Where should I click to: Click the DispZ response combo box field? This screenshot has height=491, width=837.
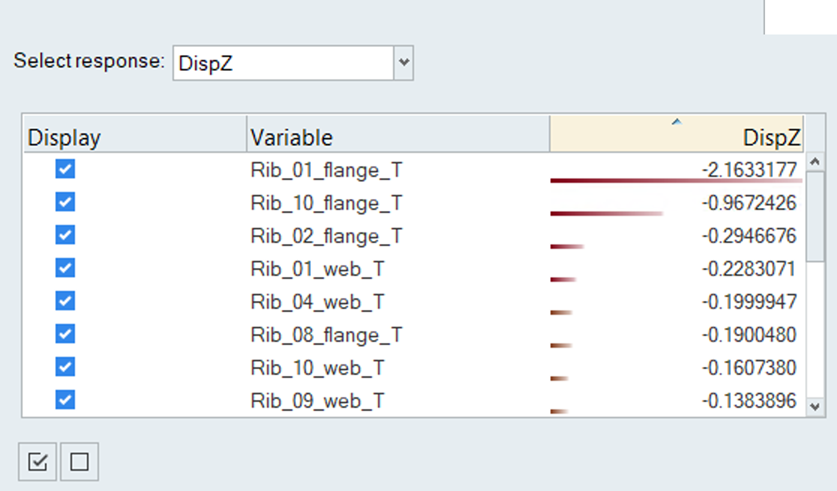(283, 62)
